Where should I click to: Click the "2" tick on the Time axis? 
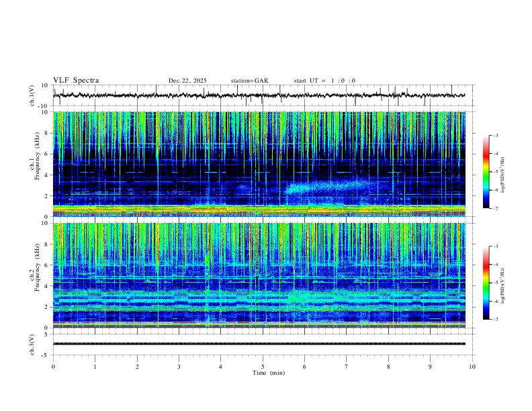(137, 367)
